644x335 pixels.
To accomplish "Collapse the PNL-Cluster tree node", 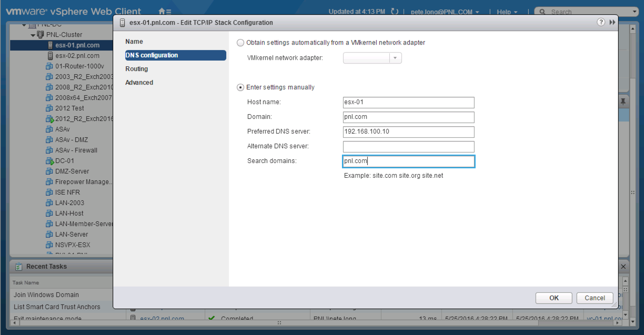I will coord(33,35).
